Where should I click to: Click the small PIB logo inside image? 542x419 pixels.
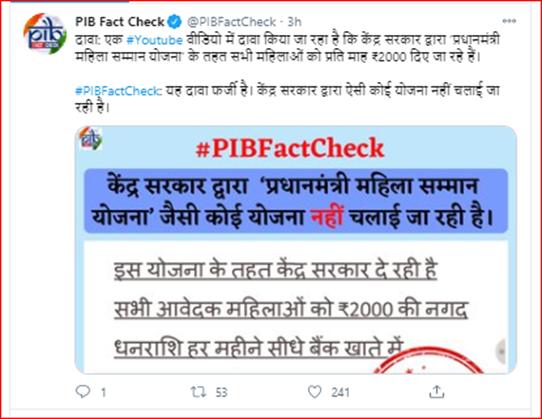[90, 138]
